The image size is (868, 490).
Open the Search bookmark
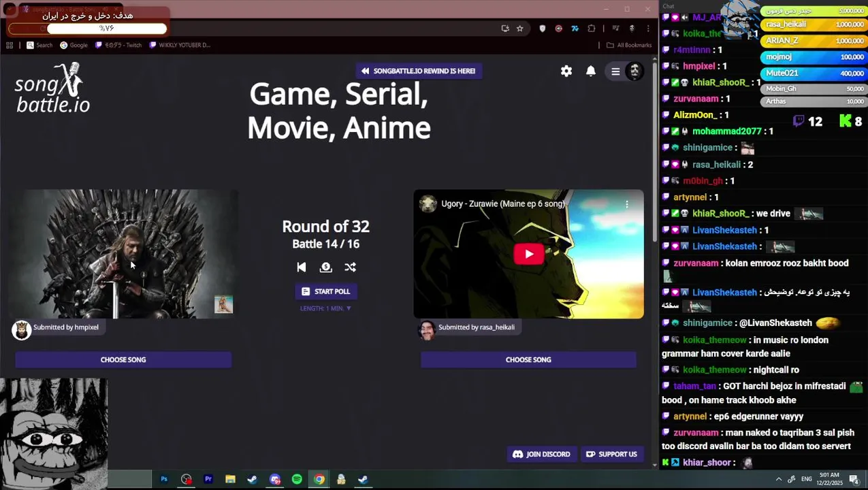(39, 45)
